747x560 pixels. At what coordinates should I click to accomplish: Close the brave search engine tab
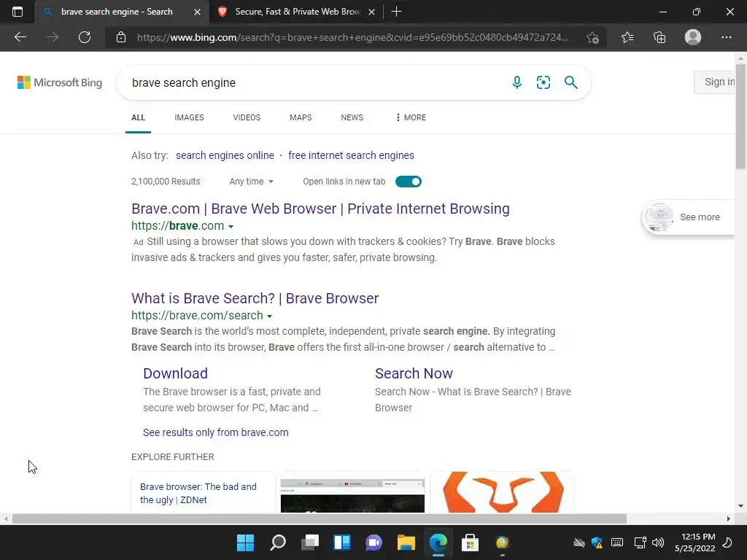click(x=197, y=12)
